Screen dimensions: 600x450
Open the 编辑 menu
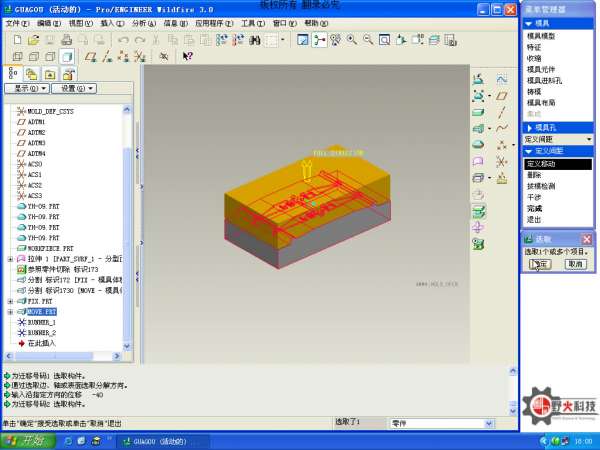click(49, 23)
